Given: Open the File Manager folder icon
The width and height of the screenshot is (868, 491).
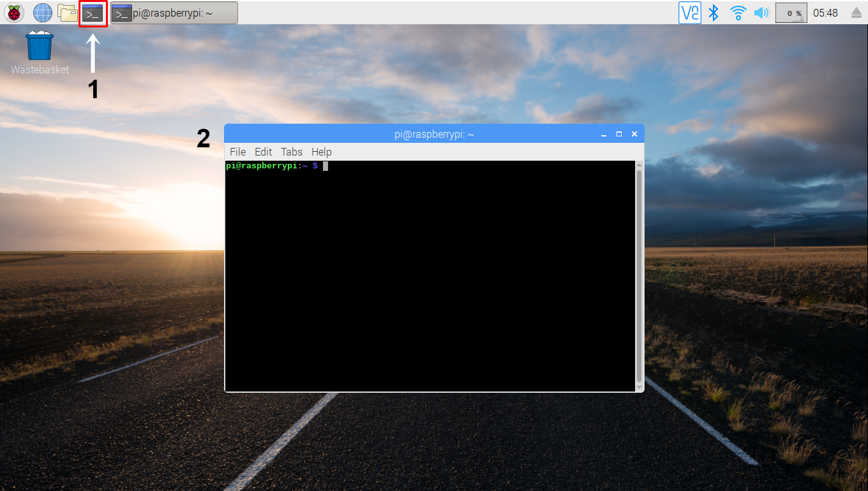Looking at the screenshot, I should tap(67, 13).
